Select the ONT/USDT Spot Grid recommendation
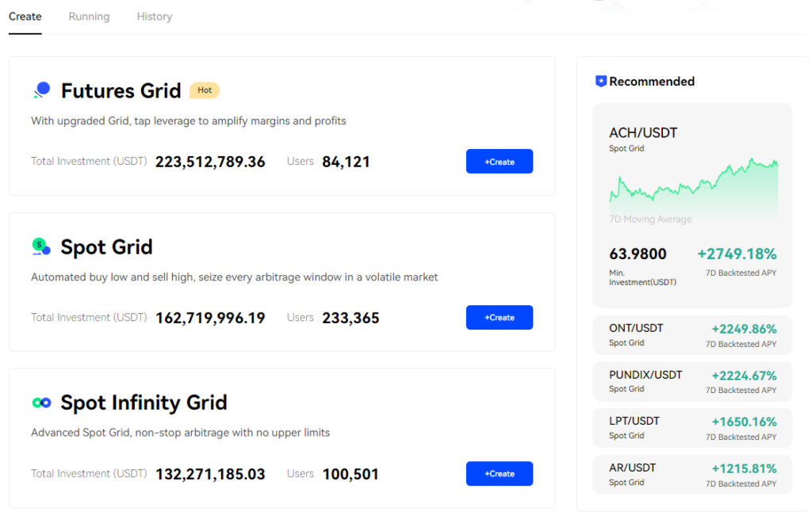Viewport: 812px width, 519px height. (x=692, y=334)
